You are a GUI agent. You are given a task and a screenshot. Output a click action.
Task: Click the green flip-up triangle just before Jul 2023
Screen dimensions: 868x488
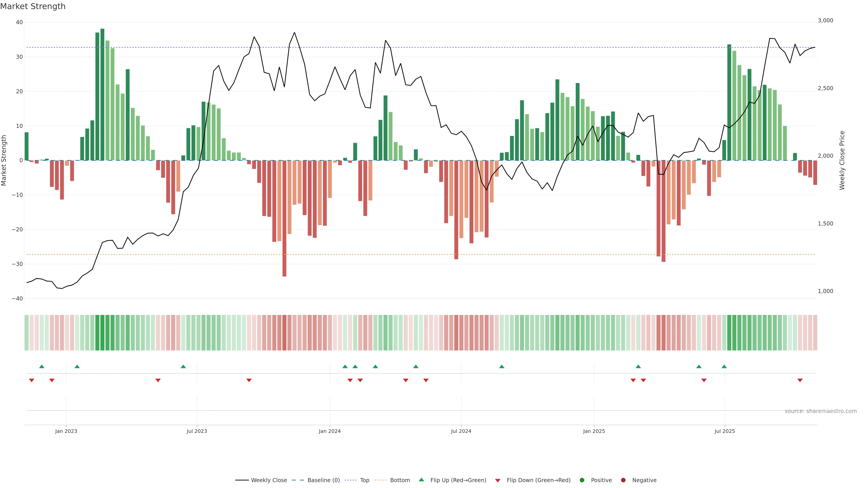(x=183, y=366)
